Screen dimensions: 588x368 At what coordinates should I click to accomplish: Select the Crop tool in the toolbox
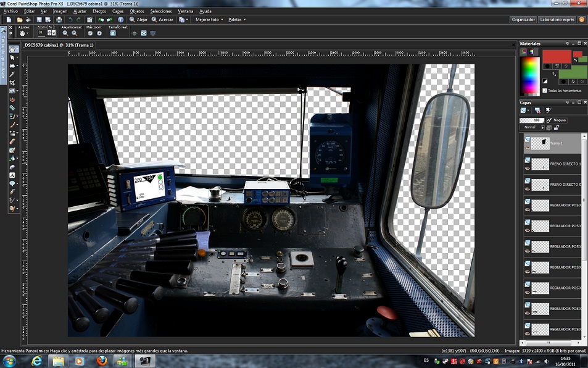12,82
